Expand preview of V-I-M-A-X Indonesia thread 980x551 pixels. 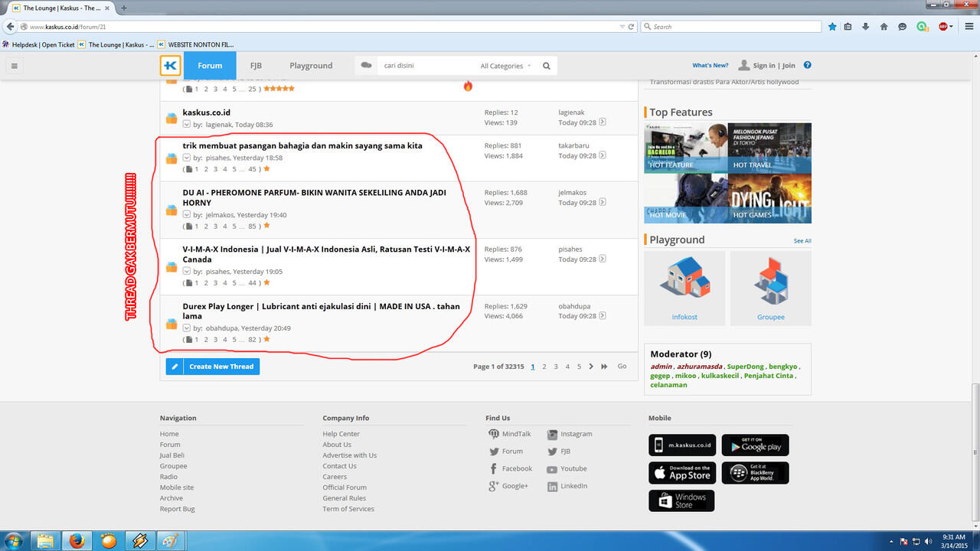tap(186, 272)
